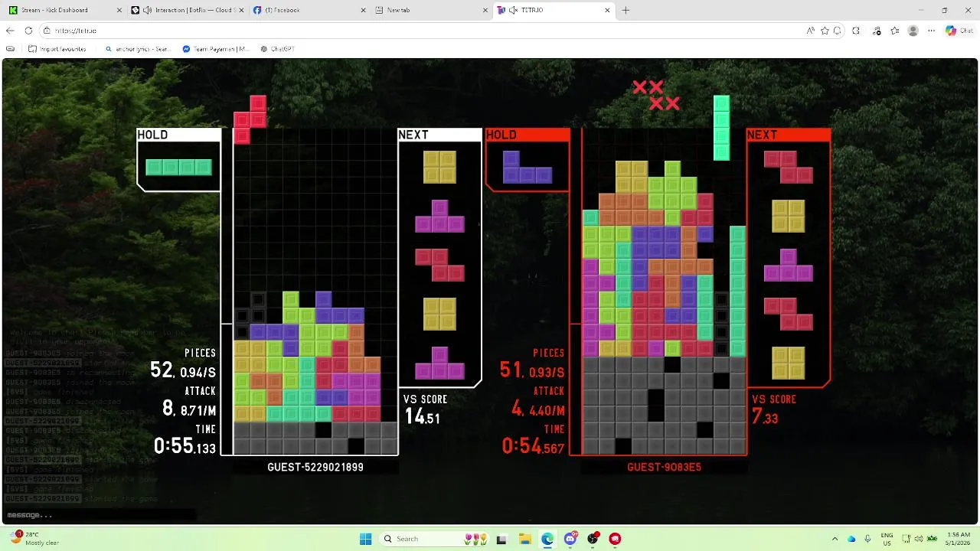
Task: Open Discord from the taskbar
Action: 570,539
